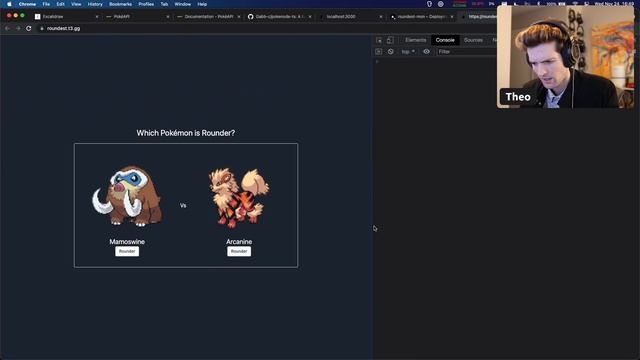Focus the console Filter field
Screen dimensions: 640x360
(x=467, y=52)
